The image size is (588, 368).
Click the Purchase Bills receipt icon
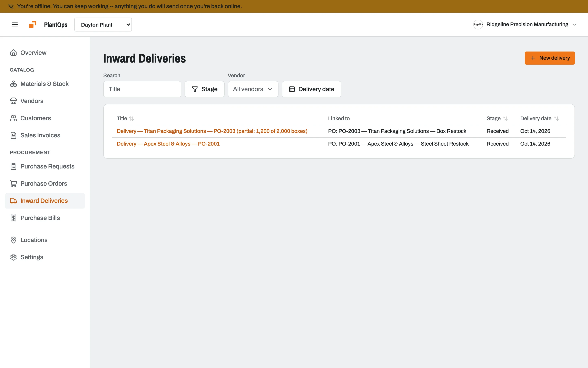(x=13, y=218)
